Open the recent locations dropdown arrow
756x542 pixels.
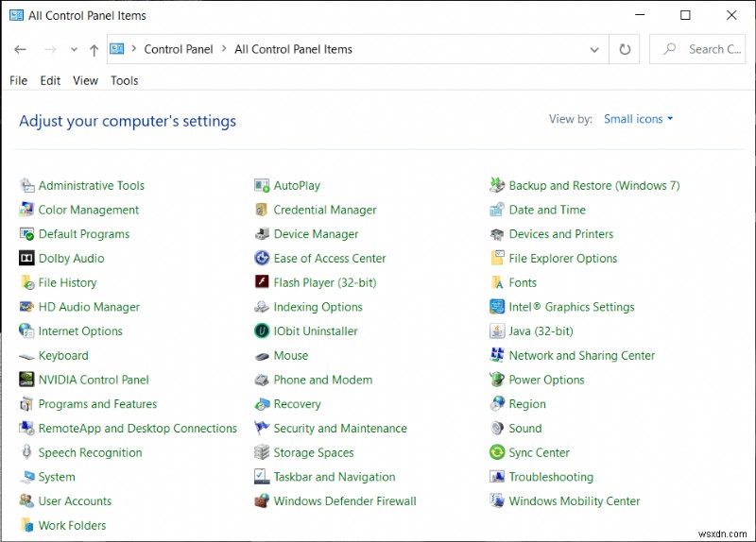pos(74,49)
